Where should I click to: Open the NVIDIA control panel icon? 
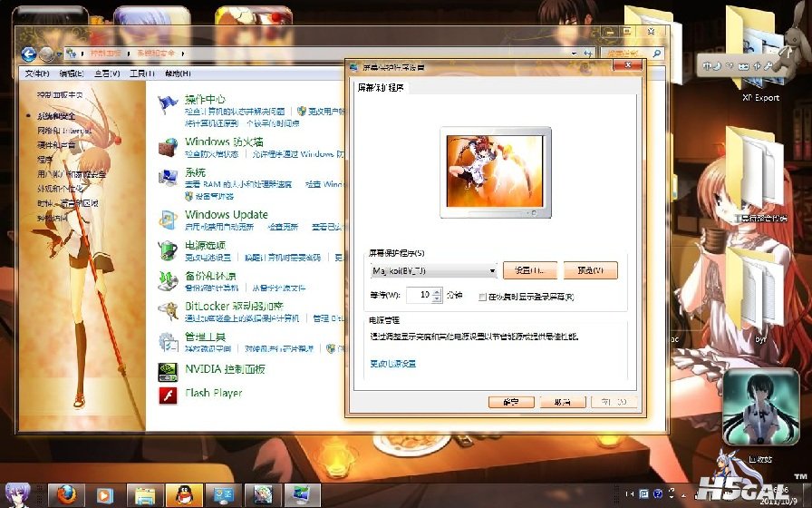tap(168, 371)
